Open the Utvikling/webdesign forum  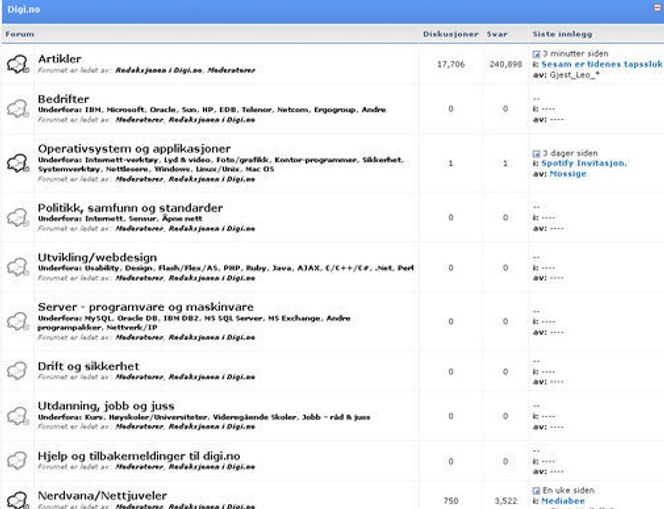tap(97, 257)
